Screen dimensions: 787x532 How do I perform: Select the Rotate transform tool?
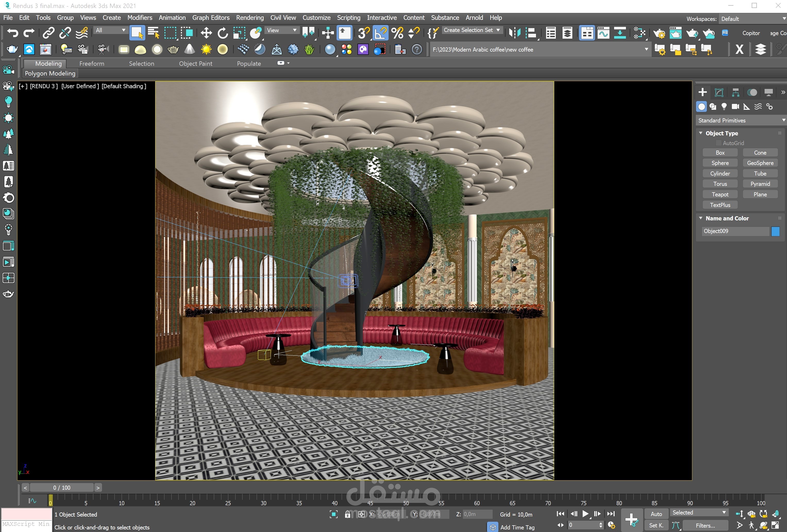tap(222, 33)
